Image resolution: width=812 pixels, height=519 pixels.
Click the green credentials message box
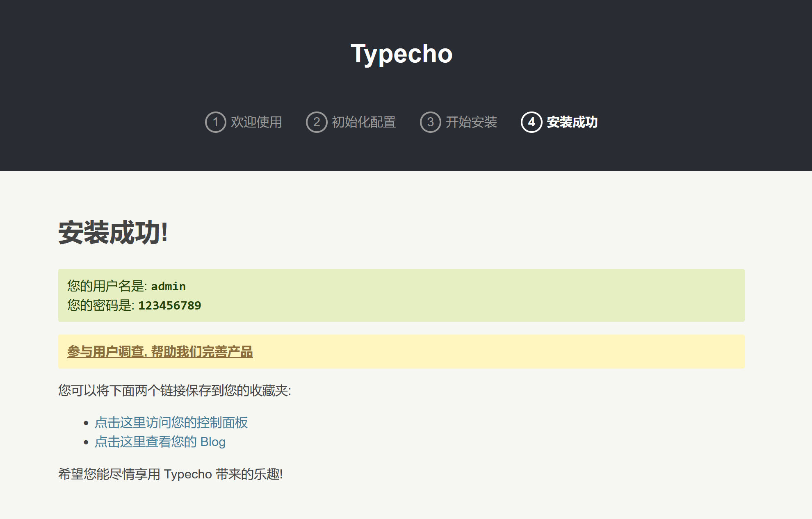(x=451, y=295)
